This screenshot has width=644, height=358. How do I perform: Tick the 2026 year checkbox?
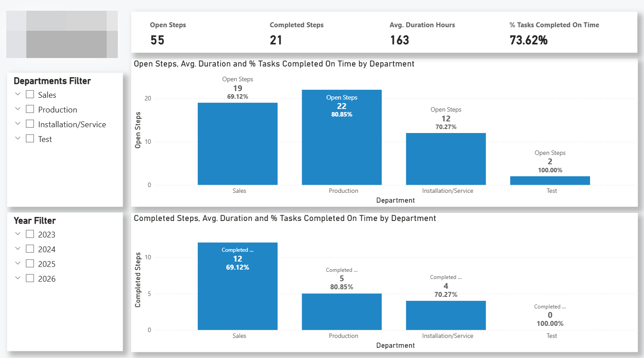tap(30, 279)
